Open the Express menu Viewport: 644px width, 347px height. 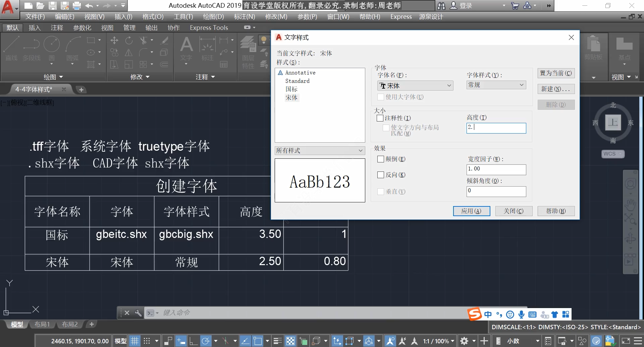click(401, 17)
